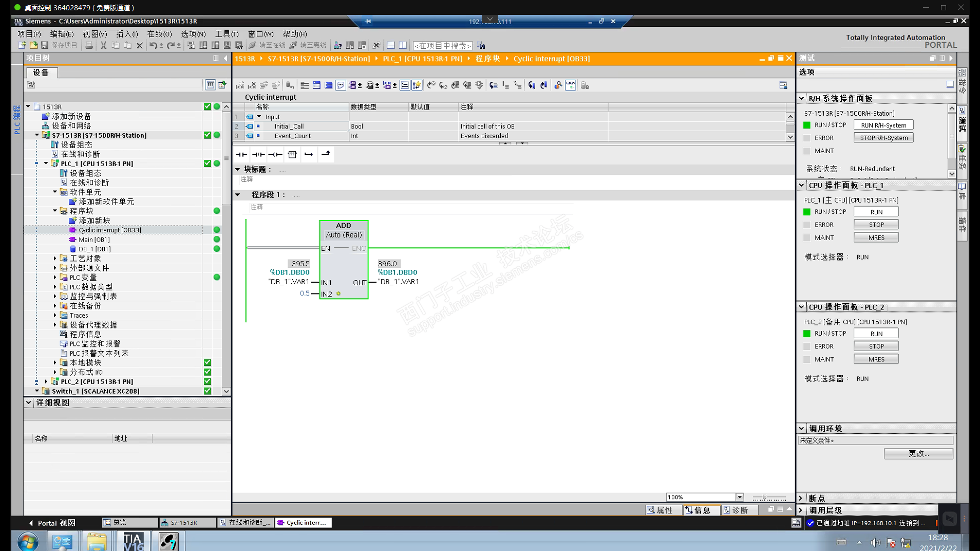Insert a normally open contact
Viewport: 980px width, 551px height.
click(241, 154)
